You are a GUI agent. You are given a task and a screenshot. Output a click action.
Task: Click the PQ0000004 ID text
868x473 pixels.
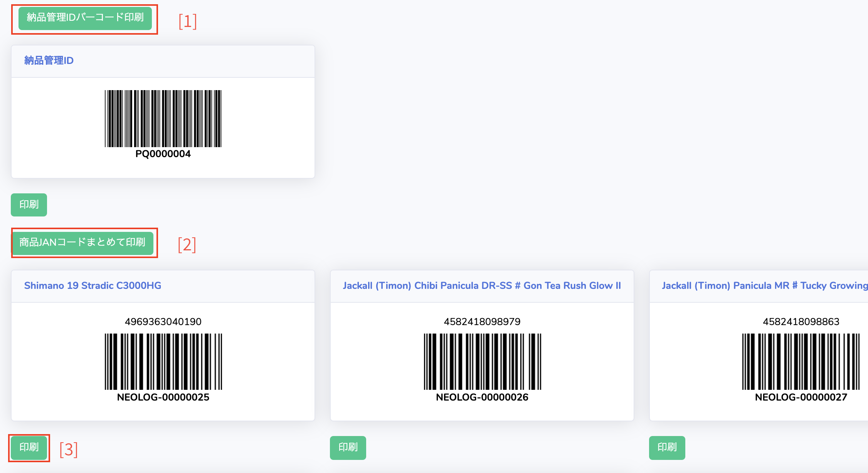[163, 154]
